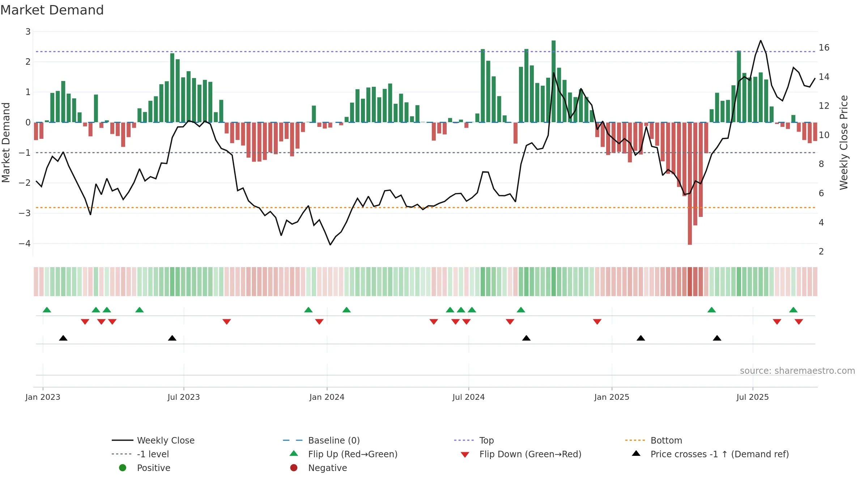The image size is (868, 488).
Task: Select the final red flip-down marker on the right
Action: click(x=799, y=322)
